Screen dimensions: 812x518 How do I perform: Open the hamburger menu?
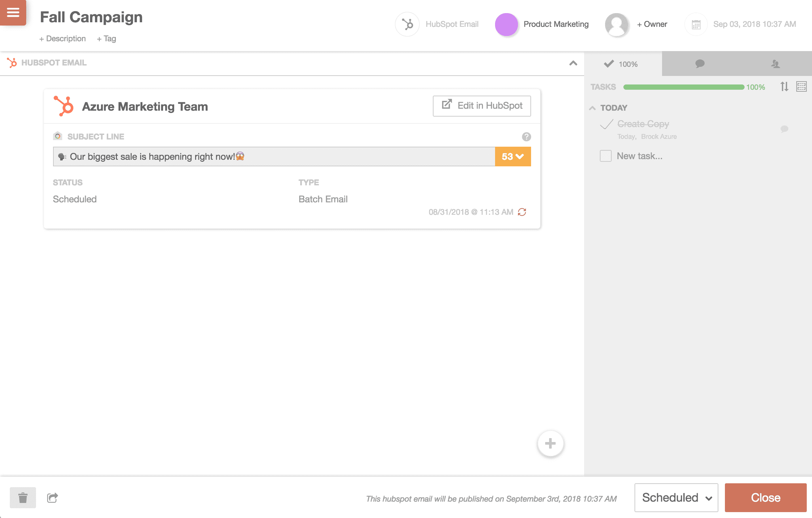tap(13, 12)
